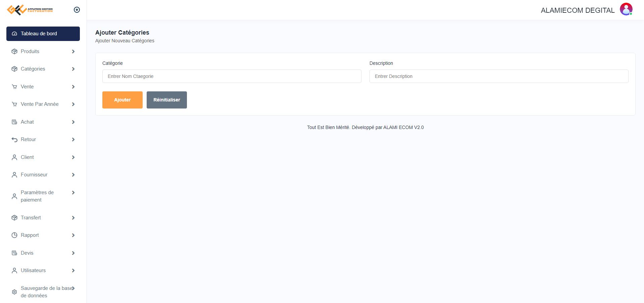Viewport: 644px width, 303px height.
Task: Expand the Catégories chevron arrow
Action: point(73,69)
